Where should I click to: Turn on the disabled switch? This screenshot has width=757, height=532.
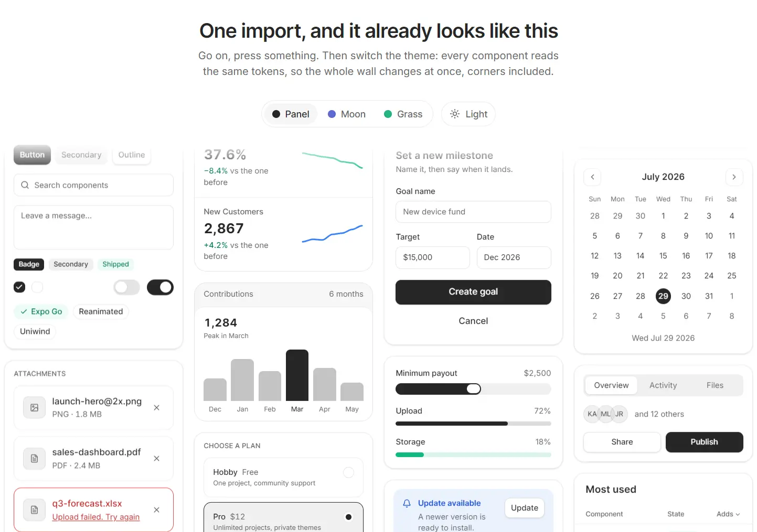127,287
